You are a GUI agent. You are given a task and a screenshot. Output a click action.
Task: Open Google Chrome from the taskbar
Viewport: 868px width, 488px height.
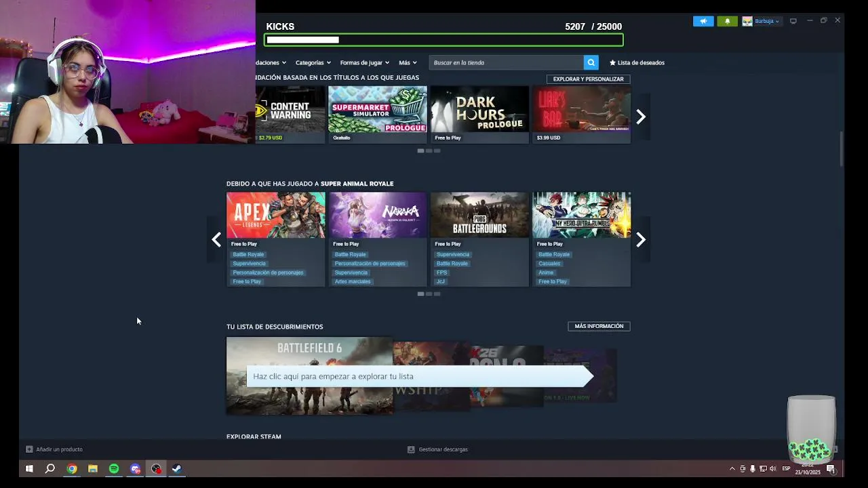[72, 468]
